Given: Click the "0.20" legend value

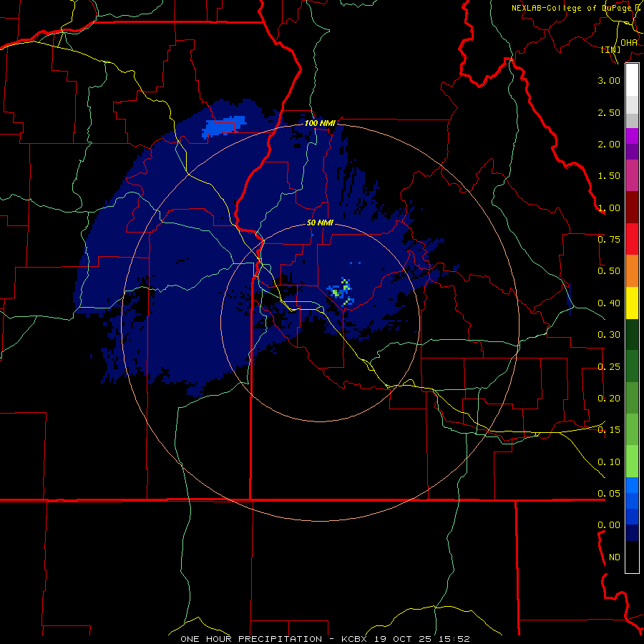Looking at the screenshot, I should coord(609,399).
